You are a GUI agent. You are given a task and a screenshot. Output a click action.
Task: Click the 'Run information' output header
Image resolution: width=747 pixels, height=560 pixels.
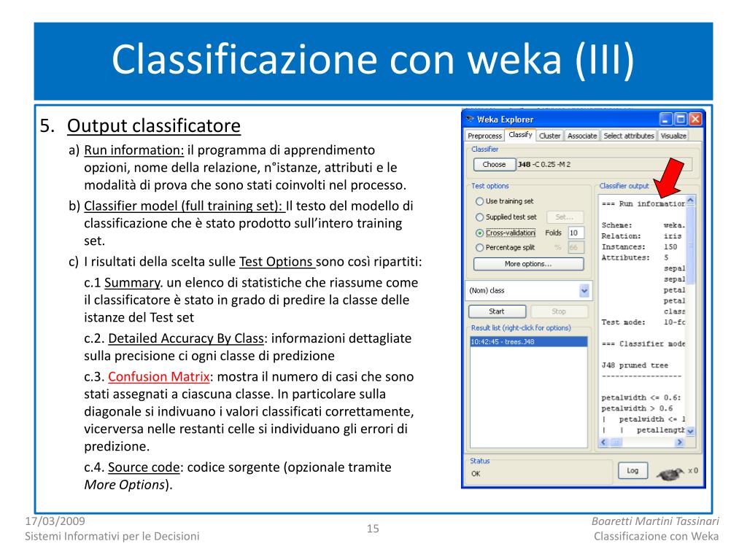click(643, 204)
